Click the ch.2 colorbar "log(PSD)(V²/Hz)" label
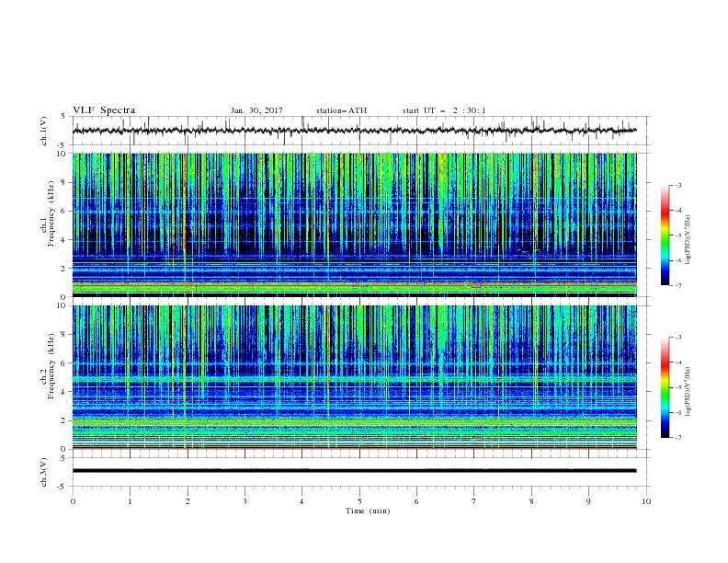 click(x=688, y=392)
